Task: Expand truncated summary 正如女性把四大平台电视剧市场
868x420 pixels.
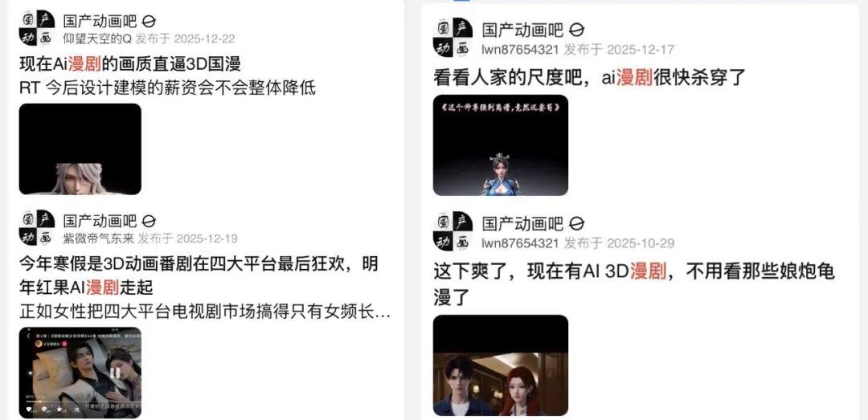Action: coord(205,312)
